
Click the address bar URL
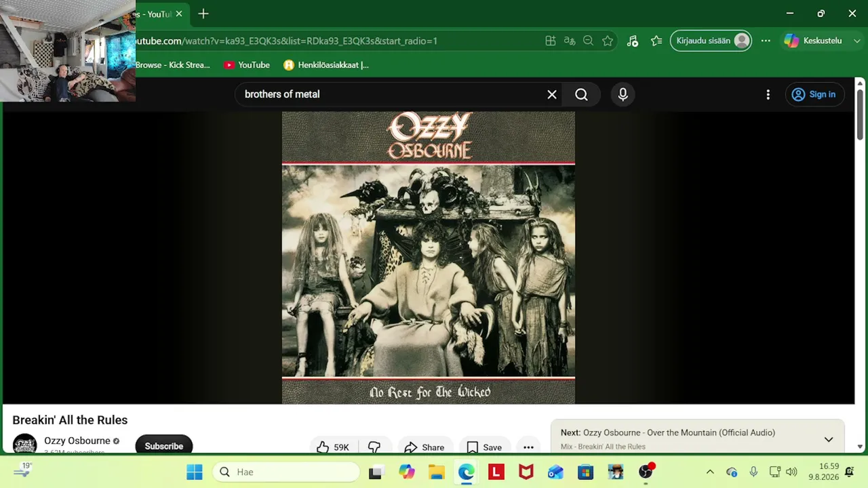tap(286, 41)
